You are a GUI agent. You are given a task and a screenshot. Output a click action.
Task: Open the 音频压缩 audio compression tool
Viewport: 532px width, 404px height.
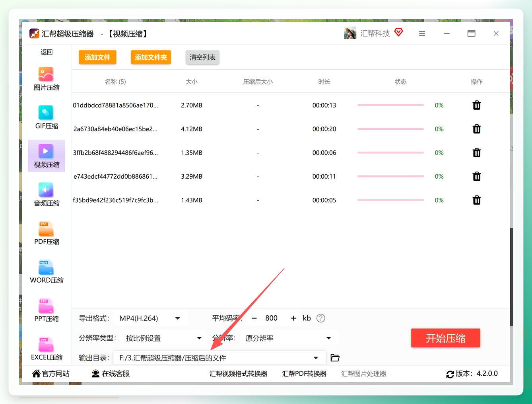(x=47, y=194)
